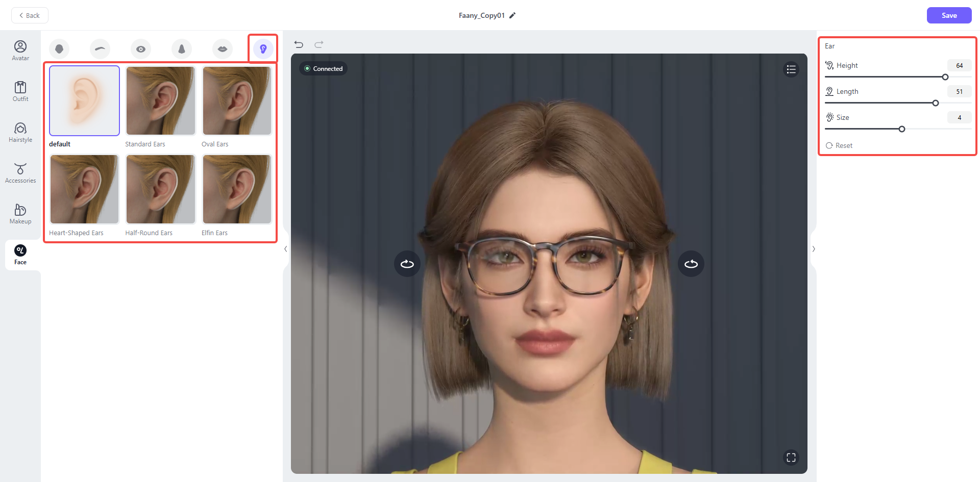Collapse the right panel with the chevron
The width and height of the screenshot is (980, 482).
[814, 249]
